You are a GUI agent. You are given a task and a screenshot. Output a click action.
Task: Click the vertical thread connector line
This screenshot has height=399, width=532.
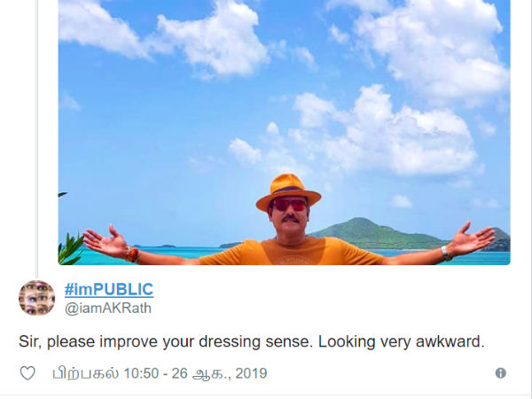(36, 137)
